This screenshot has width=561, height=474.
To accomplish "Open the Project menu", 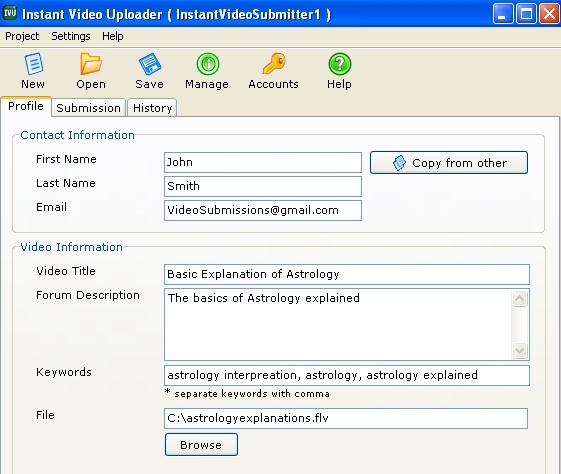I will tap(22, 36).
